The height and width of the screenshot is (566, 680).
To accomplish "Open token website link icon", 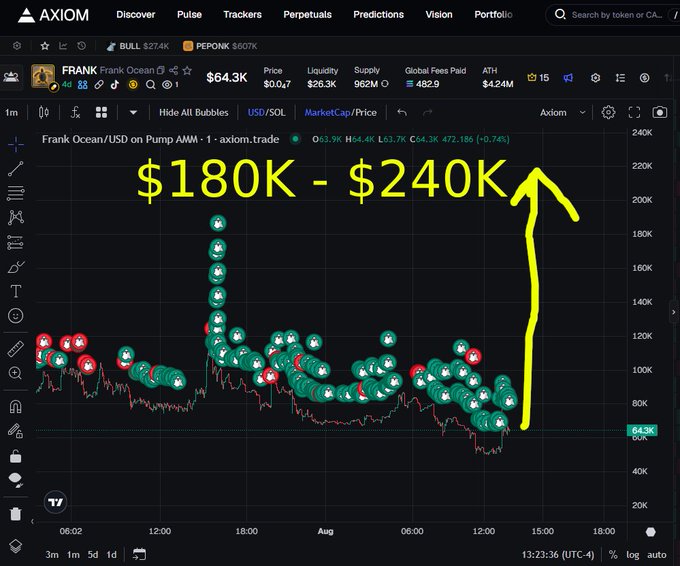I will coord(99,85).
